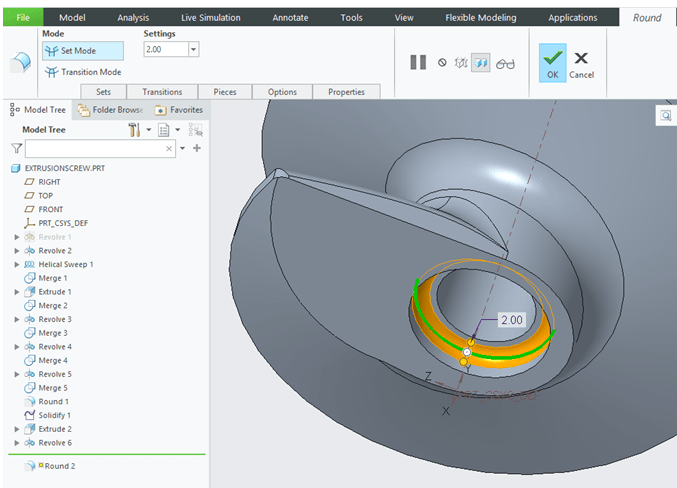
Task: Click the Model Tree search input field
Action: click(x=95, y=148)
